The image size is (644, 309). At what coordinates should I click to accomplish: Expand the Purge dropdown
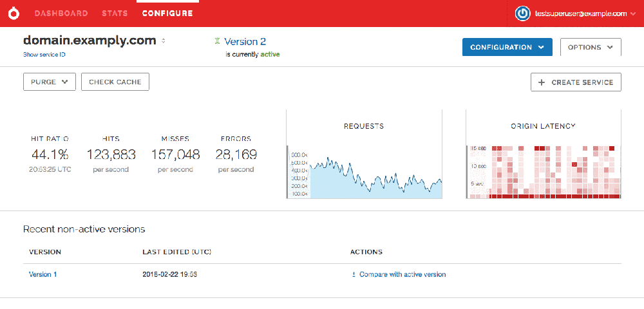click(49, 82)
